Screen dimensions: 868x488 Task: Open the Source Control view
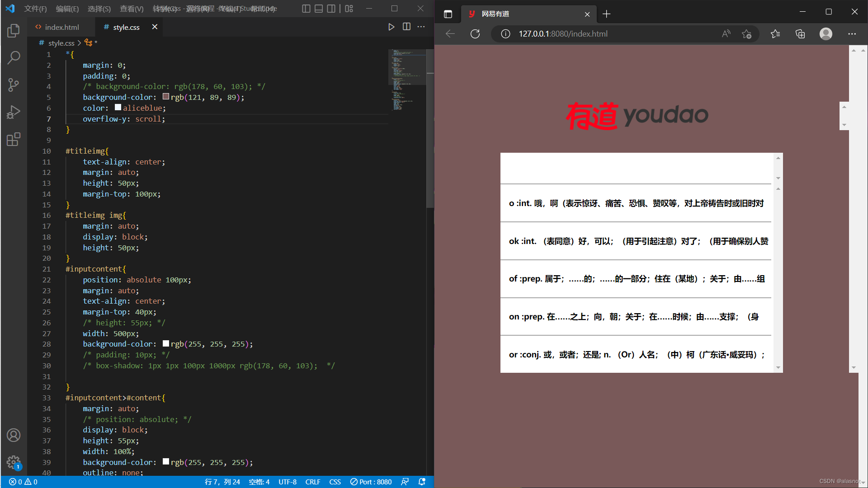click(14, 84)
